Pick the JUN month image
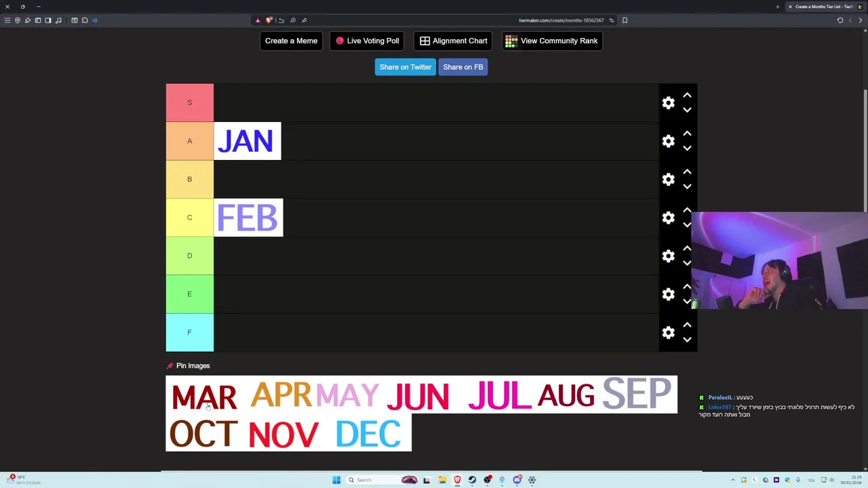The width and height of the screenshot is (868, 488). (x=418, y=395)
